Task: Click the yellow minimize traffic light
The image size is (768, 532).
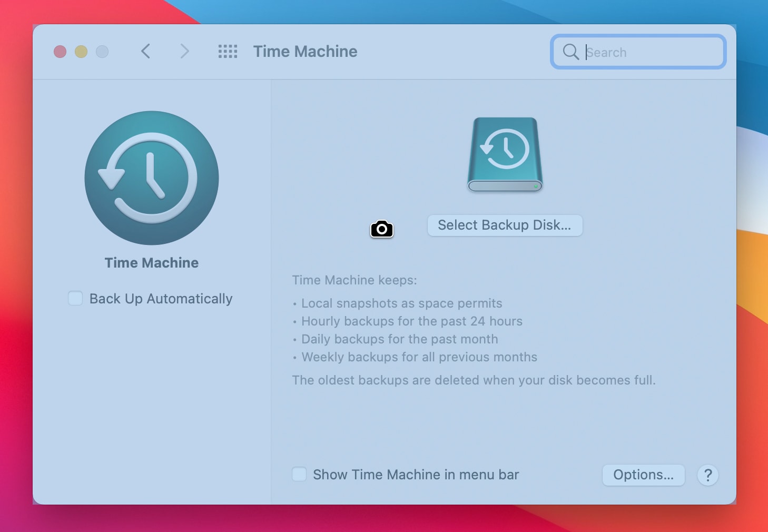Action: 81,52
